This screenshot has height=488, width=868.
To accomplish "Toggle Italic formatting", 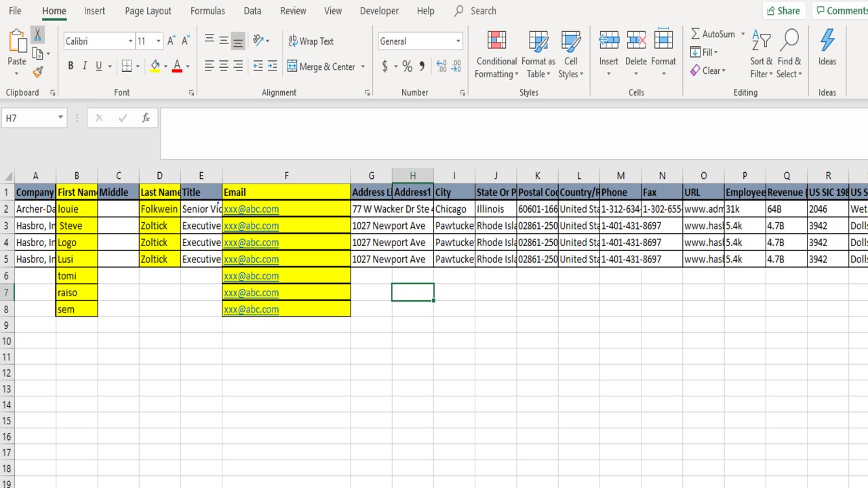I will (x=85, y=66).
